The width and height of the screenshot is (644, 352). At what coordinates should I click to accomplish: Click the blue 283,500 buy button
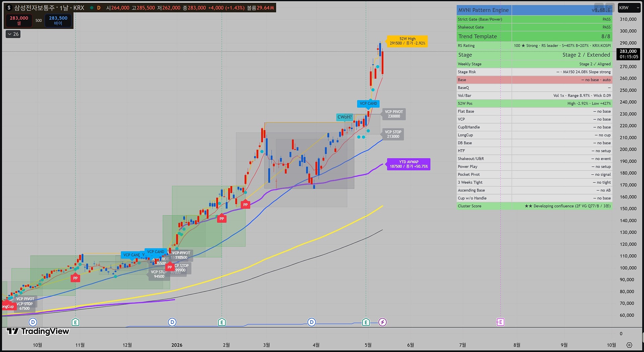pos(58,20)
